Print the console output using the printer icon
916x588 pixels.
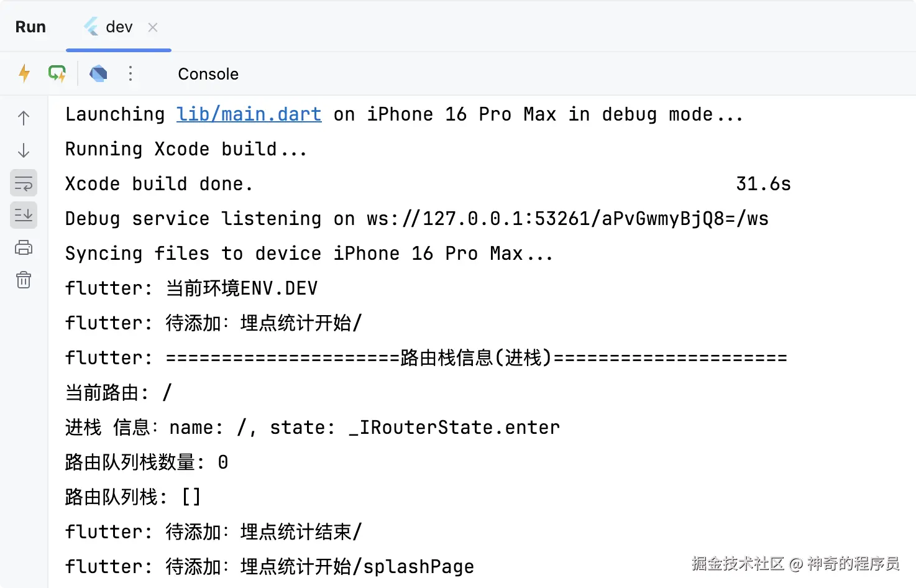[x=23, y=247]
